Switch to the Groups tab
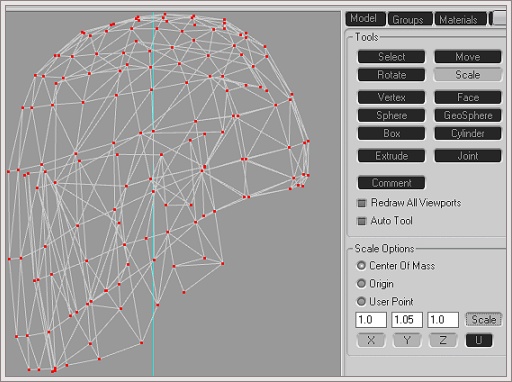Image resolution: width=512 pixels, height=382 pixels. coord(410,19)
